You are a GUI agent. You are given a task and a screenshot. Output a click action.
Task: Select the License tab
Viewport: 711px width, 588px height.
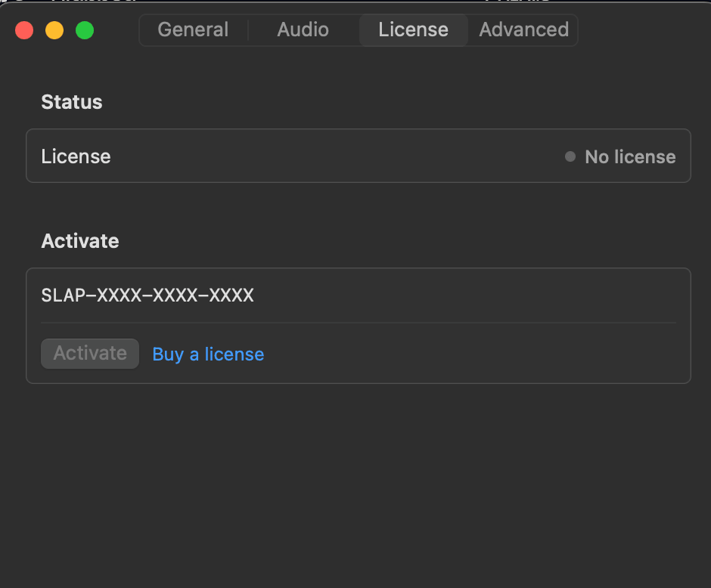(413, 29)
